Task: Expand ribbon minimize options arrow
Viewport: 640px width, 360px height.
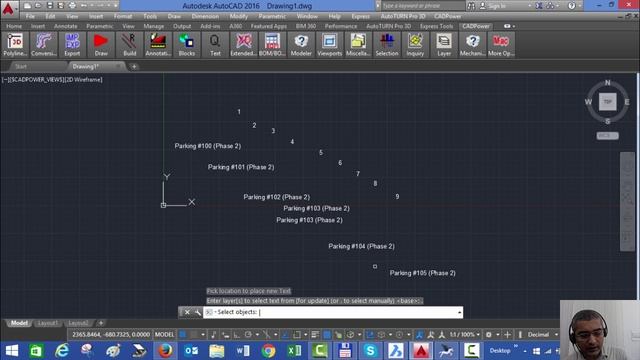Action: click(x=513, y=26)
